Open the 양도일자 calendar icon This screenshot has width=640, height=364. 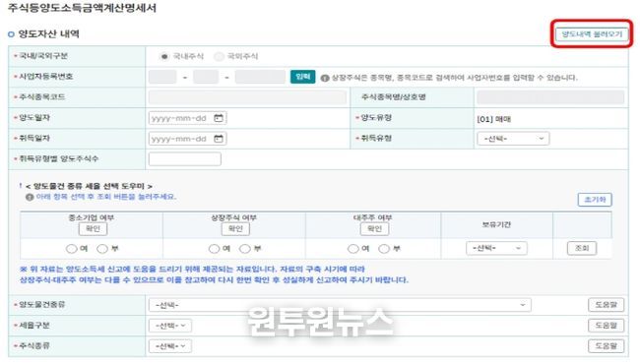[219, 118]
